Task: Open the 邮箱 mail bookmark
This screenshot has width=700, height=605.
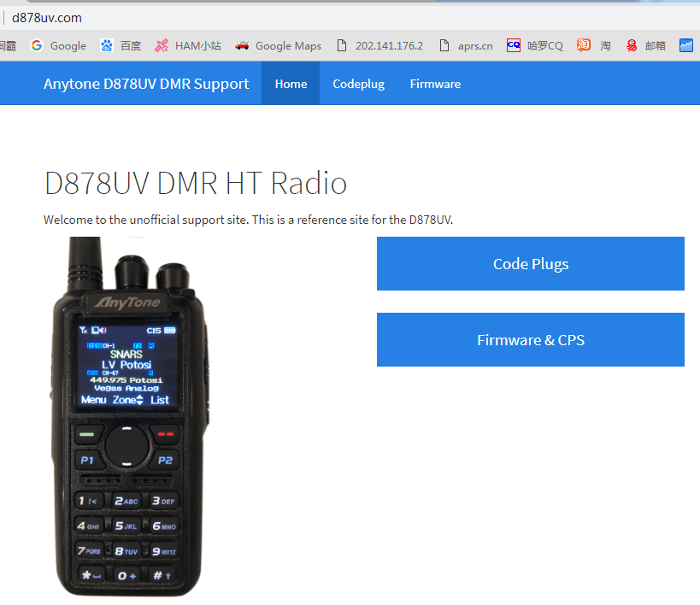Action: tap(647, 46)
